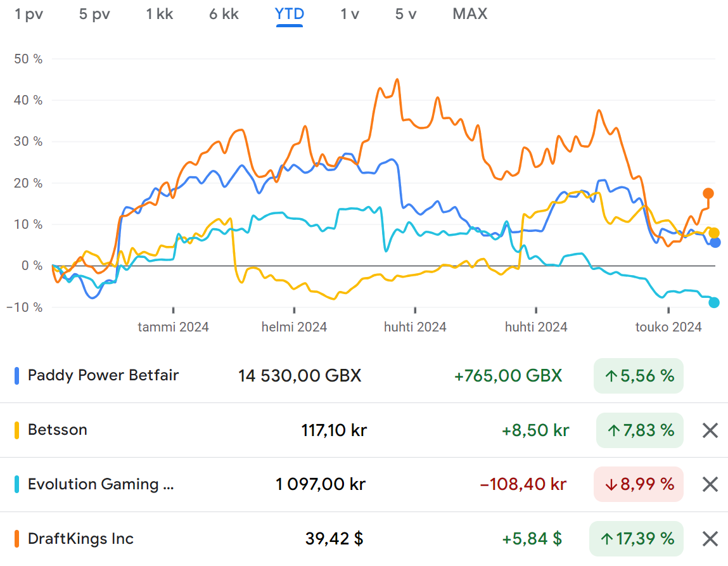Click the +8,50 kr change value

tap(535, 430)
